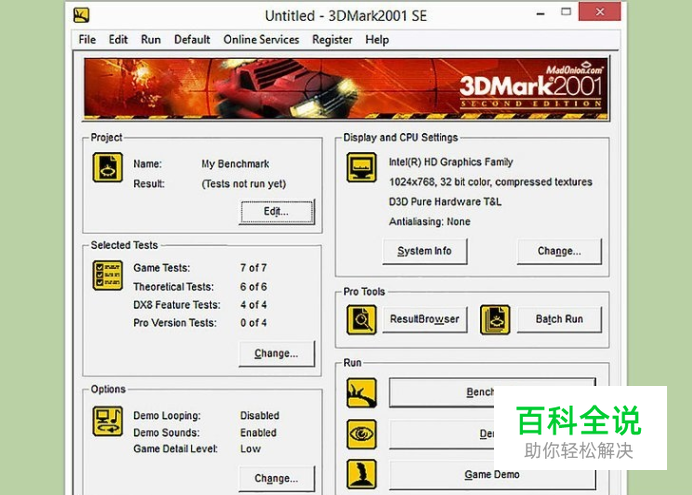Click the Options computer and music icon

point(108,421)
